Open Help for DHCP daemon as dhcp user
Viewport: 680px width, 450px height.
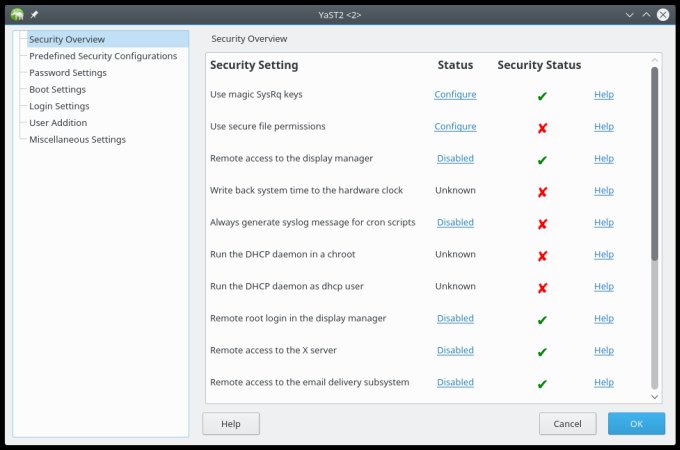click(604, 286)
